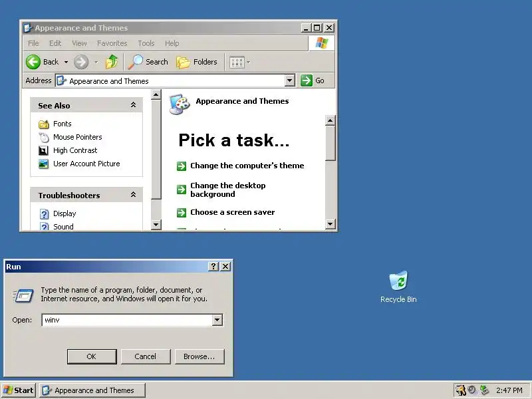
Task: Click the green Back arrow icon
Action: click(33, 62)
